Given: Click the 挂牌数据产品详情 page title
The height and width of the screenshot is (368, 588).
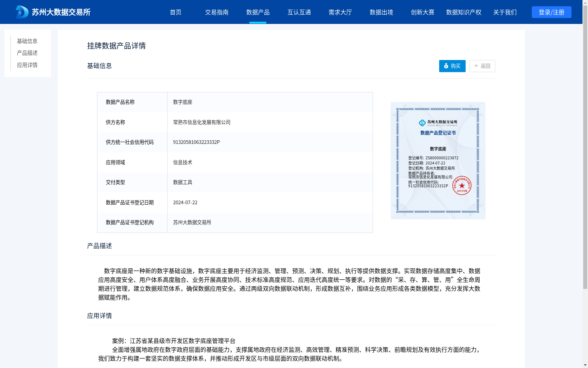Looking at the screenshot, I should pyautogui.click(x=116, y=46).
